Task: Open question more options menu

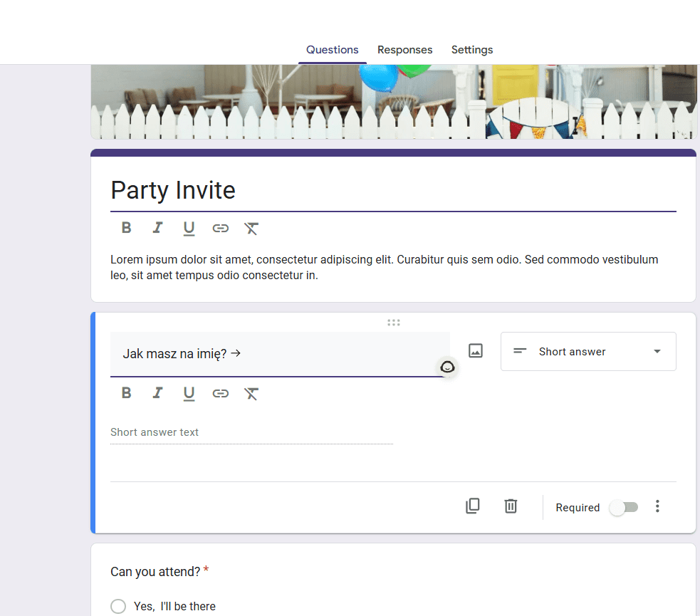Action: 657,506
